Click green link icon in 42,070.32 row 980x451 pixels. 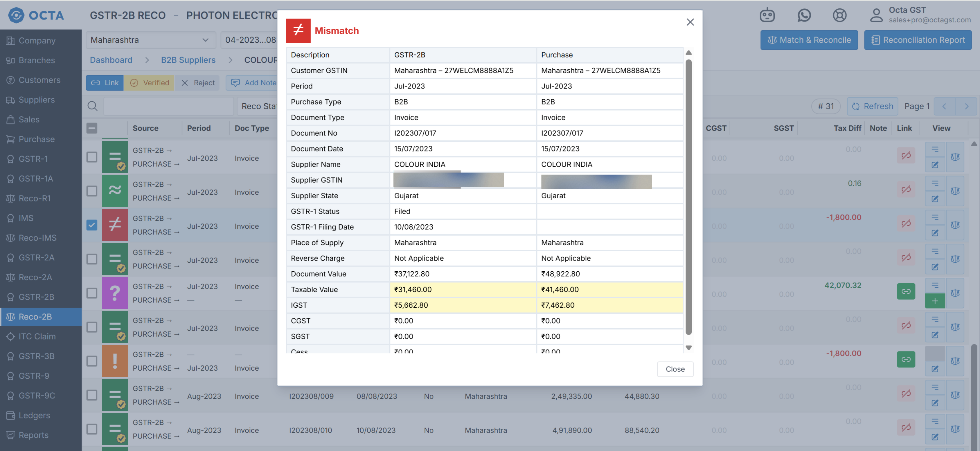pos(906,291)
